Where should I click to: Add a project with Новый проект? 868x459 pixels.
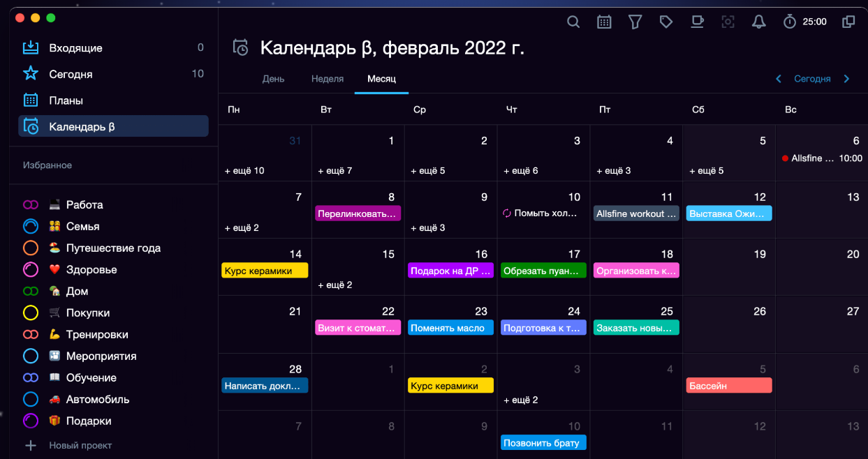80,445
